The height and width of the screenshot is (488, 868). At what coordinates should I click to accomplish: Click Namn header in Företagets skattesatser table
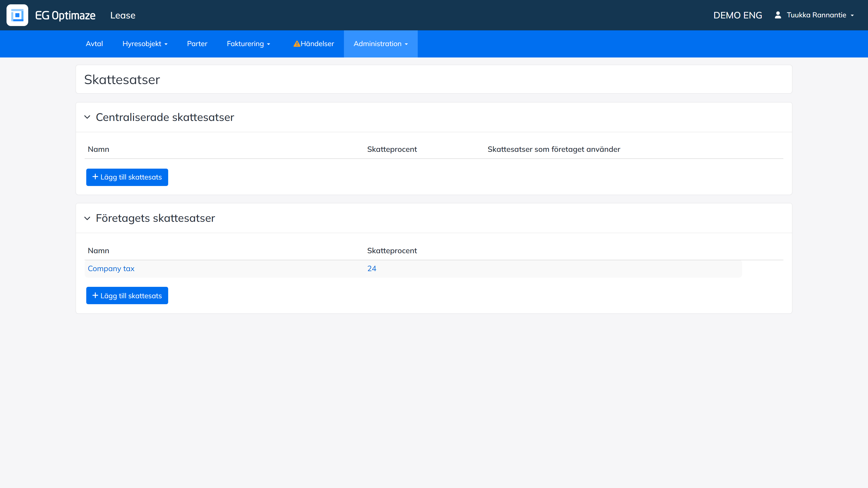tap(98, 251)
